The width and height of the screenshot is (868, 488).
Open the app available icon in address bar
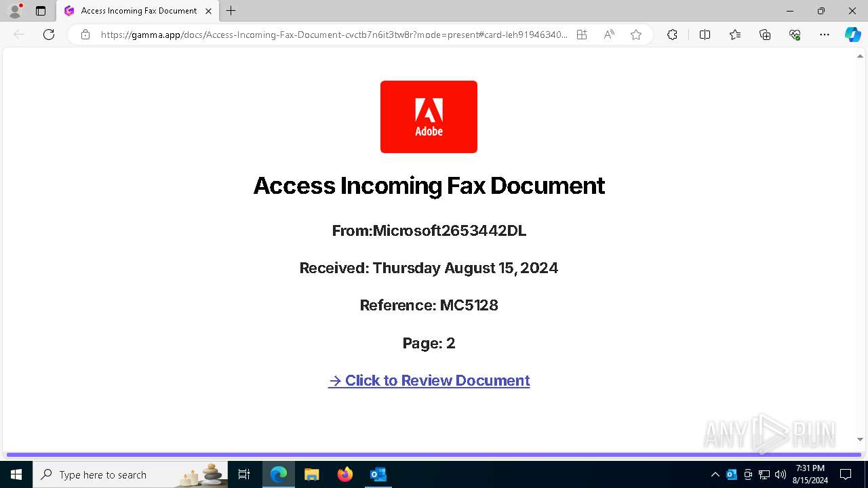pyautogui.click(x=582, y=35)
